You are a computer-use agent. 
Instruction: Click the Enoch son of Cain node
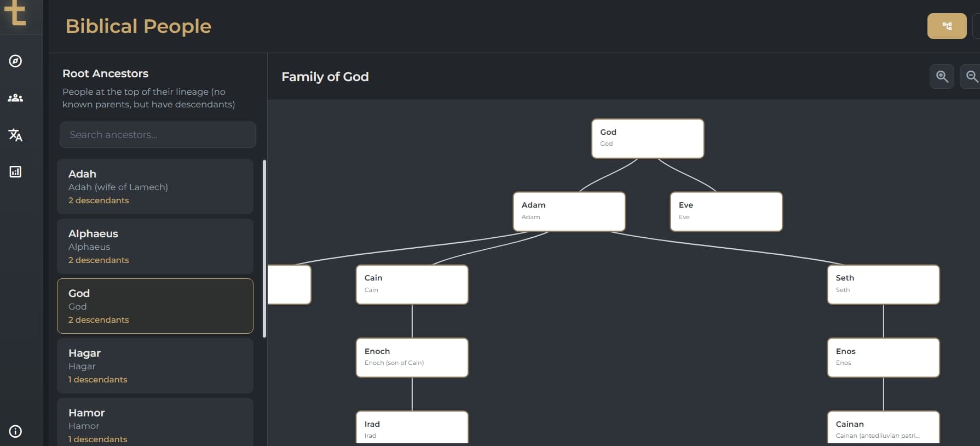point(412,357)
